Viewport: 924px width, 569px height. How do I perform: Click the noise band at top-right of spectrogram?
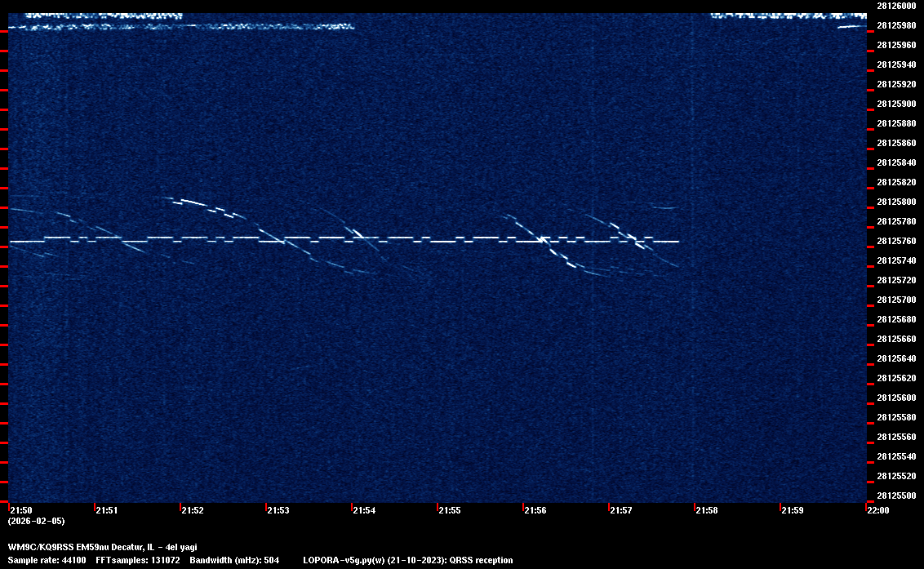(x=788, y=16)
